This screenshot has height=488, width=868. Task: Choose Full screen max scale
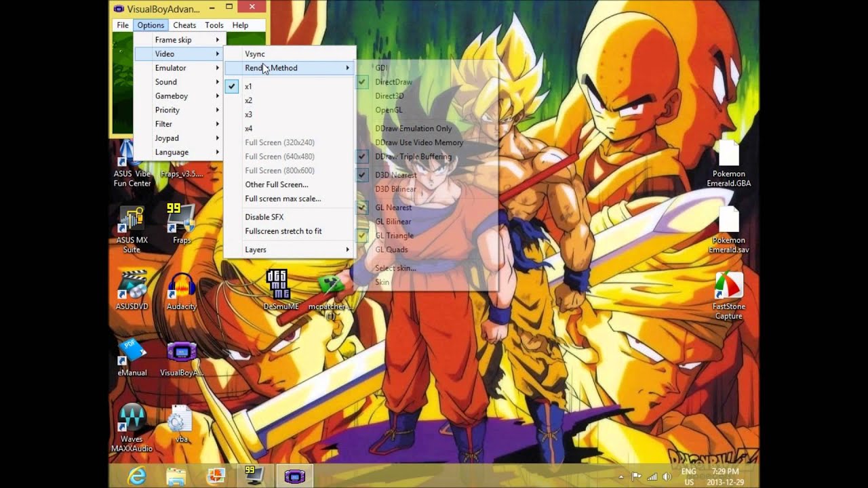tap(290, 199)
